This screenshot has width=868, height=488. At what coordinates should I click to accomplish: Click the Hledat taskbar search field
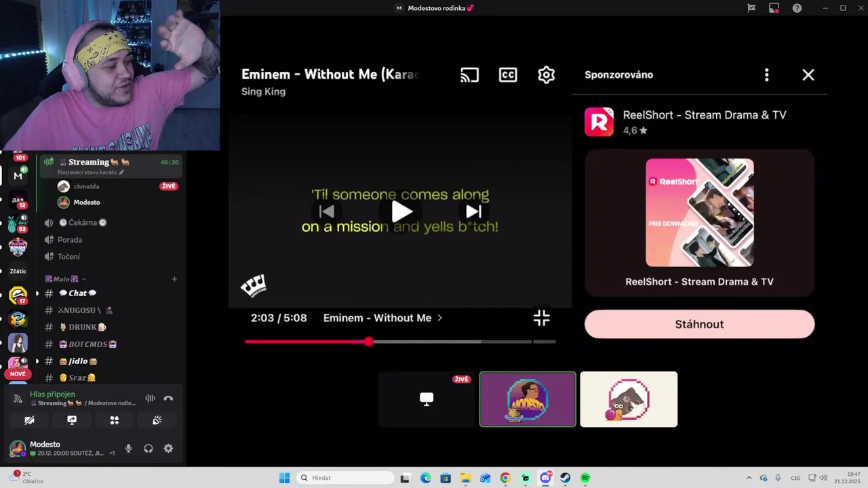pyautogui.click(x=344, y=478)
